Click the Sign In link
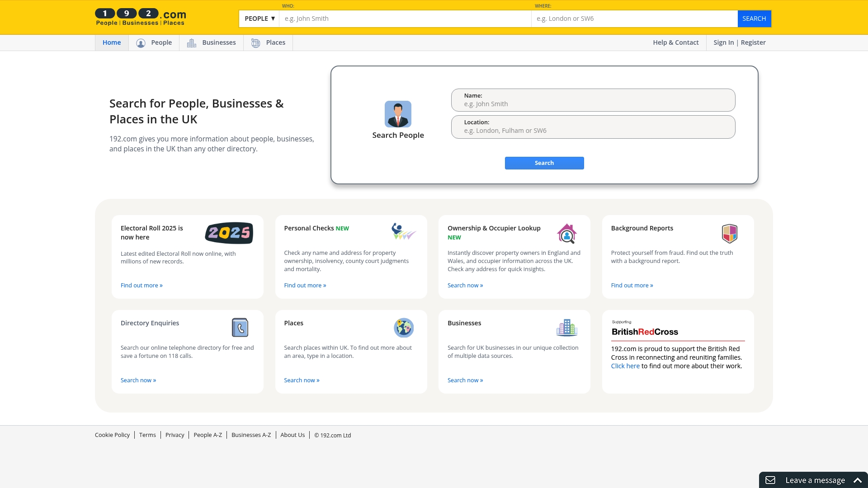The width and height of the screenshot is (868, 488). (723, 42)
